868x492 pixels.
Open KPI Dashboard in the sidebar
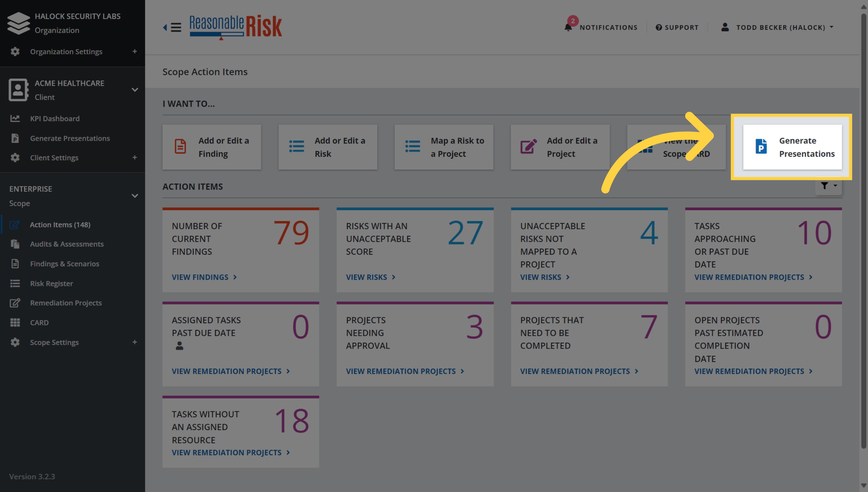55,119
